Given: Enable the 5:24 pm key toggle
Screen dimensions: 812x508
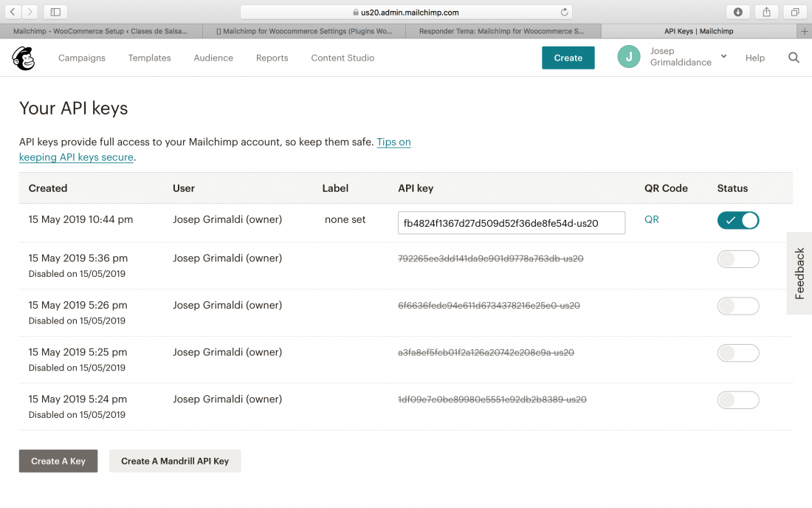Looking at the screenshot, I should click(738, 399).
